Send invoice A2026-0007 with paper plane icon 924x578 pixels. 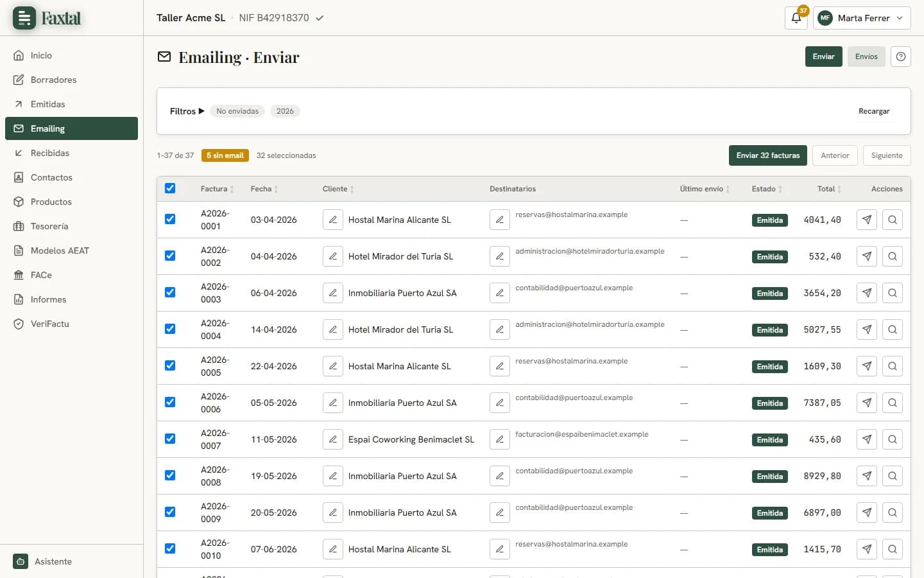click(x=867, y=439)
